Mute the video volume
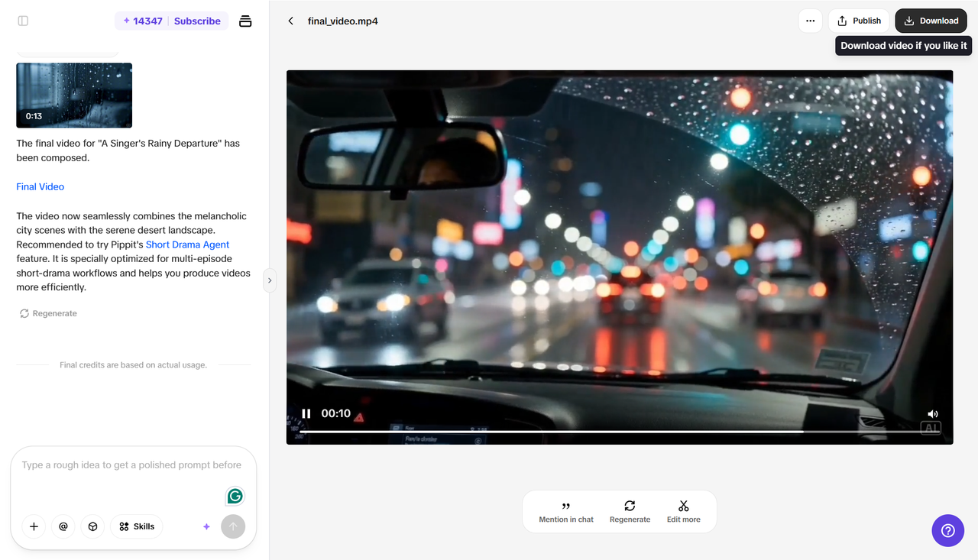The height and width of the screenshot is (560, 978). (x=932, y=414)
